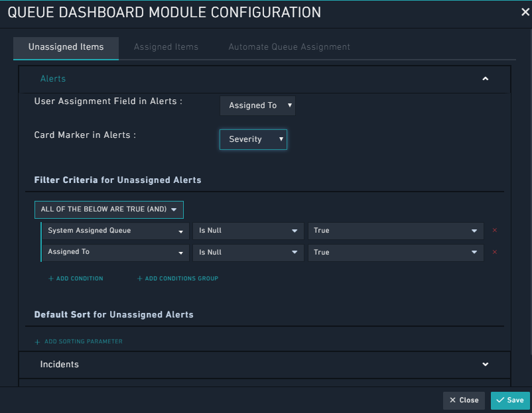This screenshot has width=532, height=413.
Task: Click the Alerts section header title
Action: click(53, 79)
